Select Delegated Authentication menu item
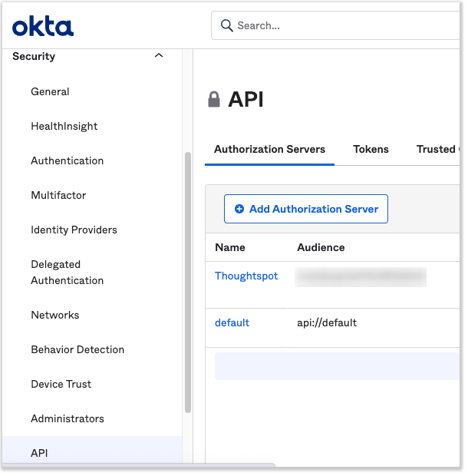The width and height of the screenshot is (468, 476). pyautogui.click(x=67, y=273)
